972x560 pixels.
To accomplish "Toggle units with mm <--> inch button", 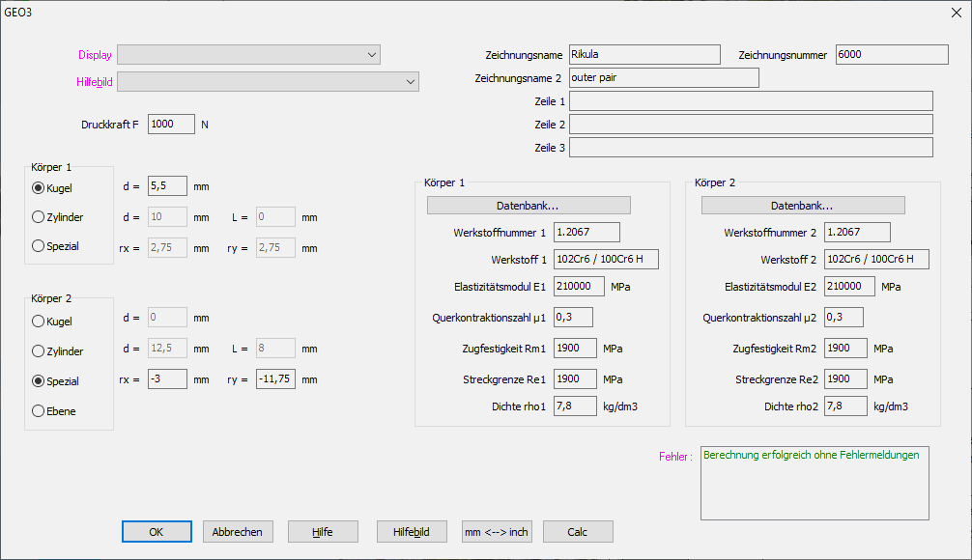I will click(497, 532).
